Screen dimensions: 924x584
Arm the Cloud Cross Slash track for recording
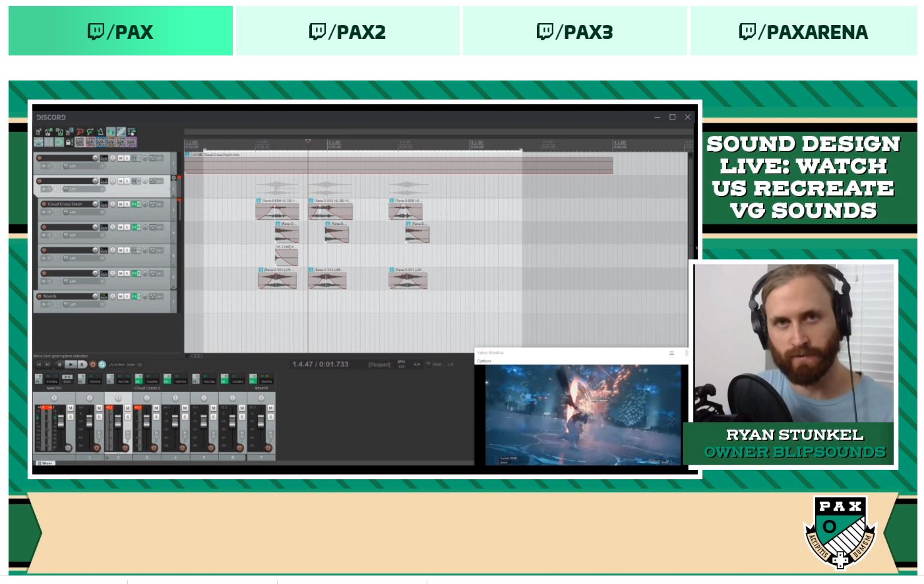[x=44, y=204]
